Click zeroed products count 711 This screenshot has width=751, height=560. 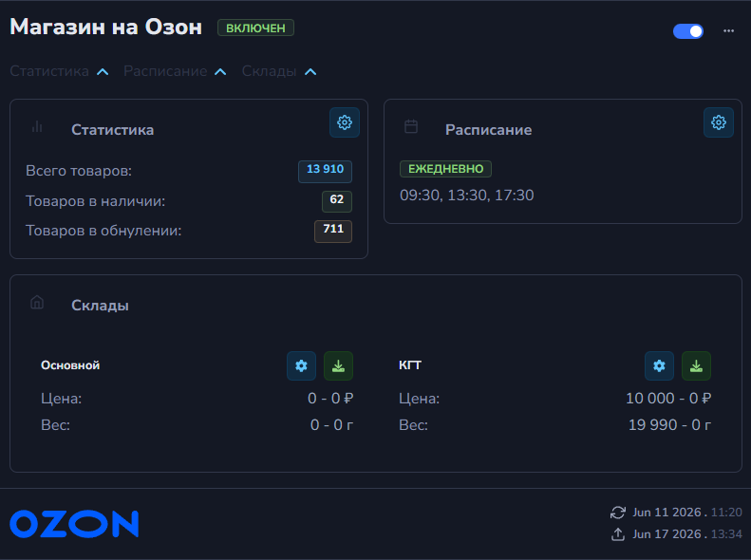coord(333,232)
